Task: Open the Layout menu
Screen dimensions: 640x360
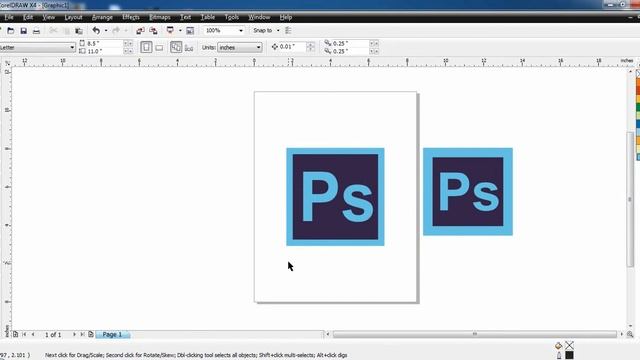Action: (73, 17)
